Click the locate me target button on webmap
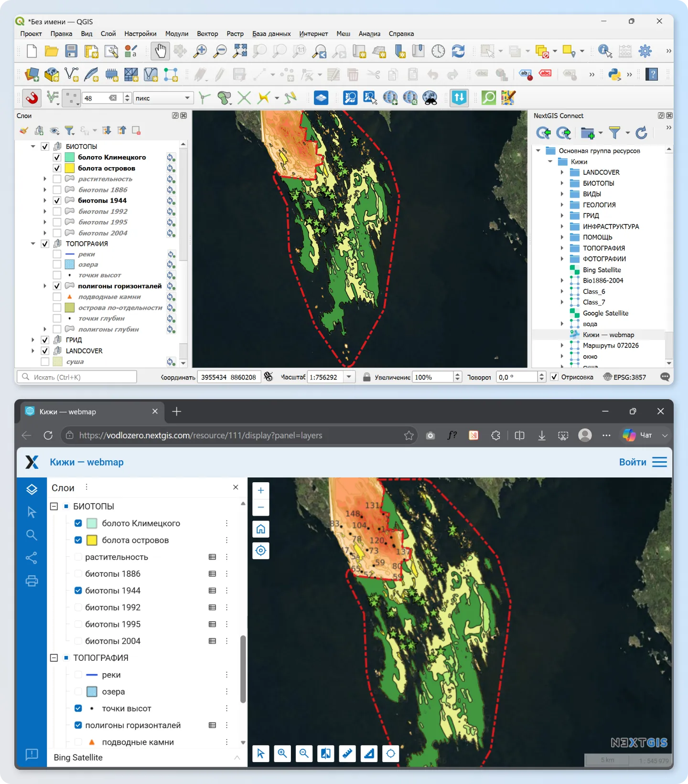 tap(261, 551)
